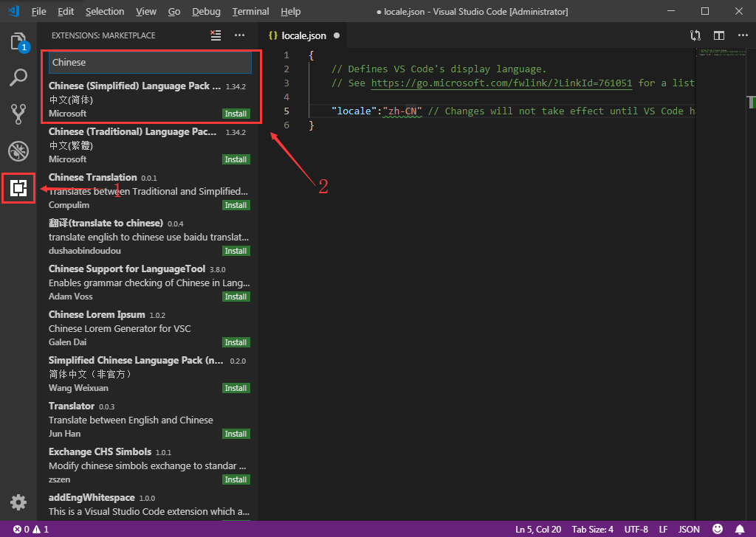Open the Search view
756x537 pixels.
(x=18, y=77)
